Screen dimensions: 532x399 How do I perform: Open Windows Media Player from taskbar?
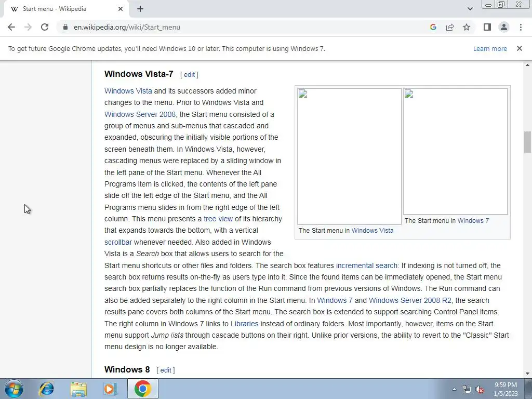pos(110,389)
